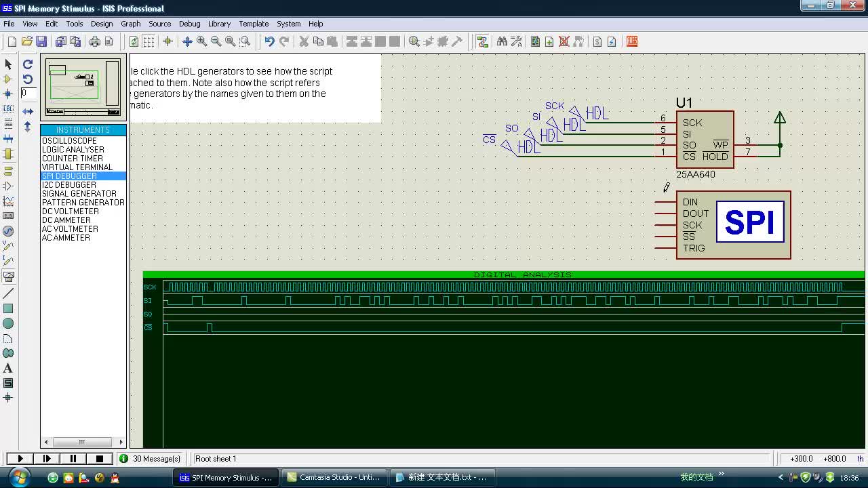Generate the bill of materials

[597, 41]
